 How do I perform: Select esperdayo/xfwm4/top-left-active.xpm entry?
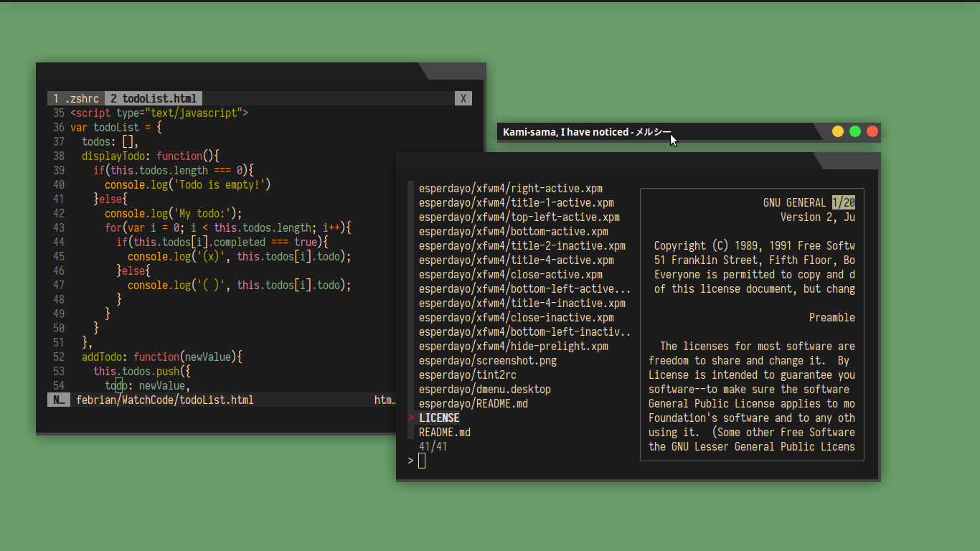(519, 217)
